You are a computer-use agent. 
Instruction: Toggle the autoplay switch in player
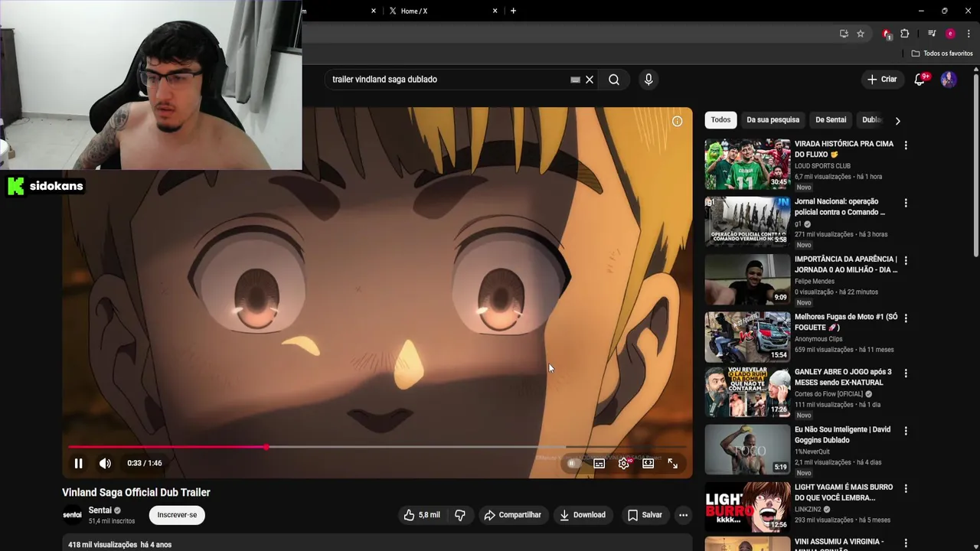573,463
